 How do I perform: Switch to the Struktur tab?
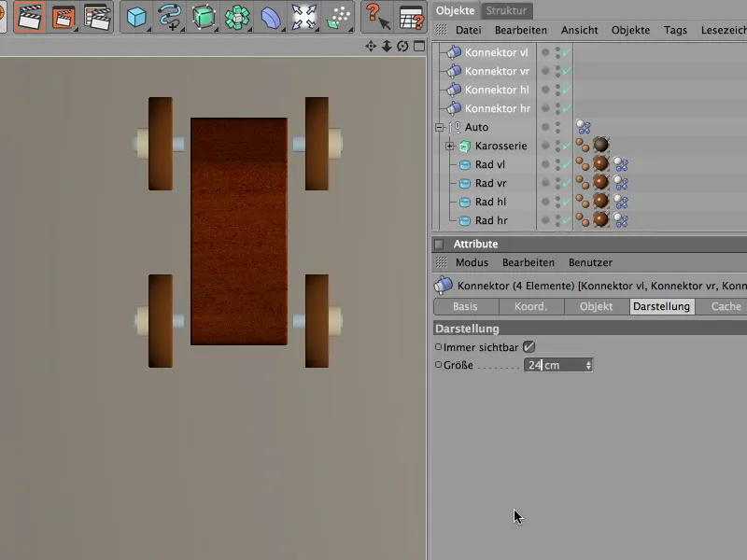pyautogui.click(x=507, y=10)
